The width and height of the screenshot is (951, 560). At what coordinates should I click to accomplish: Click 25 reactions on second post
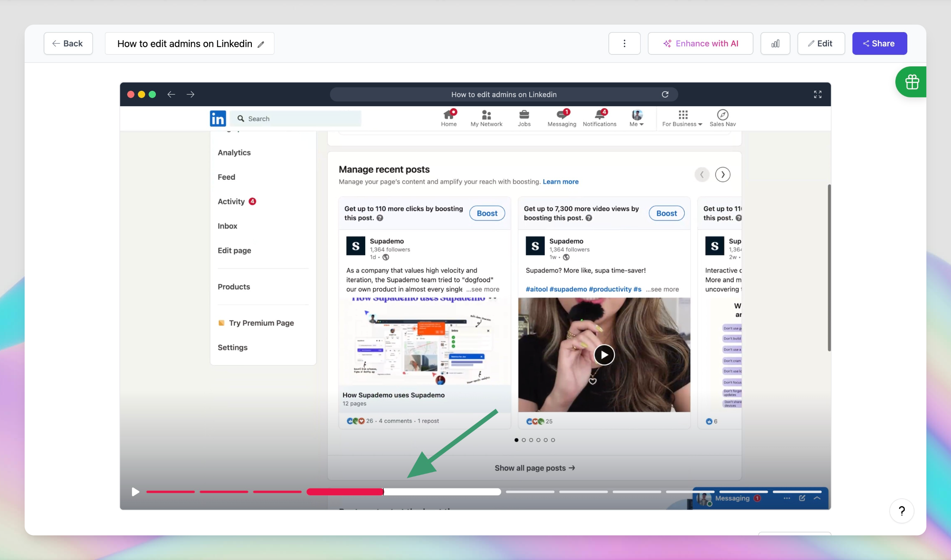pyautogui.click(x=539, y=421)
